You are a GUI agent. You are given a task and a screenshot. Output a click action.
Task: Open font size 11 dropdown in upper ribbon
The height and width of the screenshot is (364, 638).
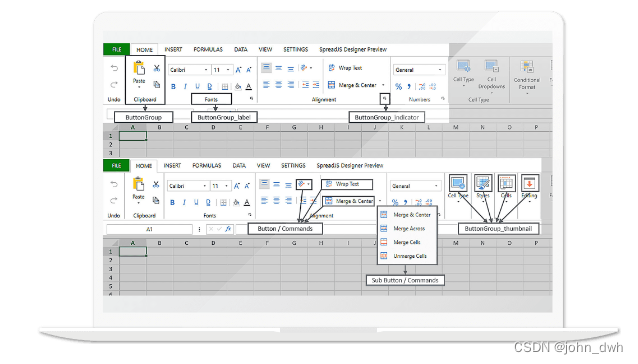click(228, 70)
